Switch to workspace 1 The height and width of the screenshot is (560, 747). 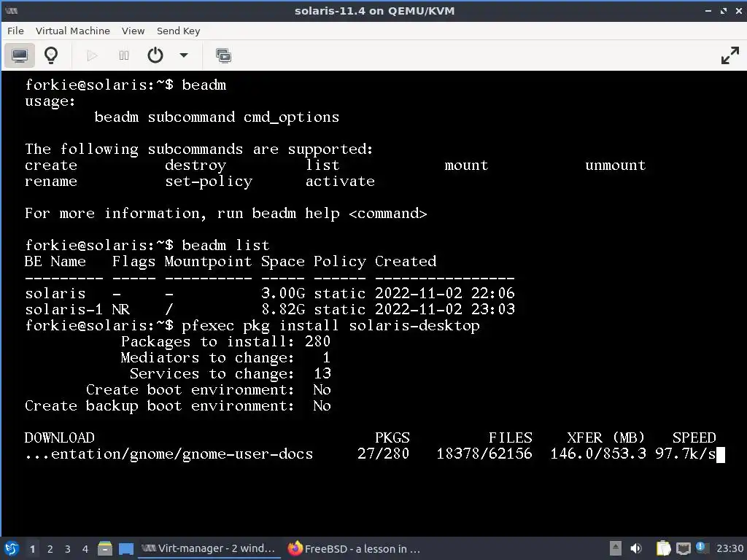point(32,549)
